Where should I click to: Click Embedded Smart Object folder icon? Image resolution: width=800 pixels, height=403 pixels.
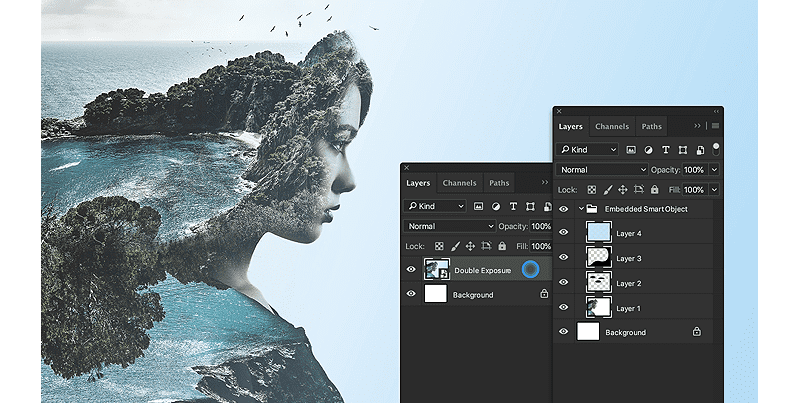592,209
